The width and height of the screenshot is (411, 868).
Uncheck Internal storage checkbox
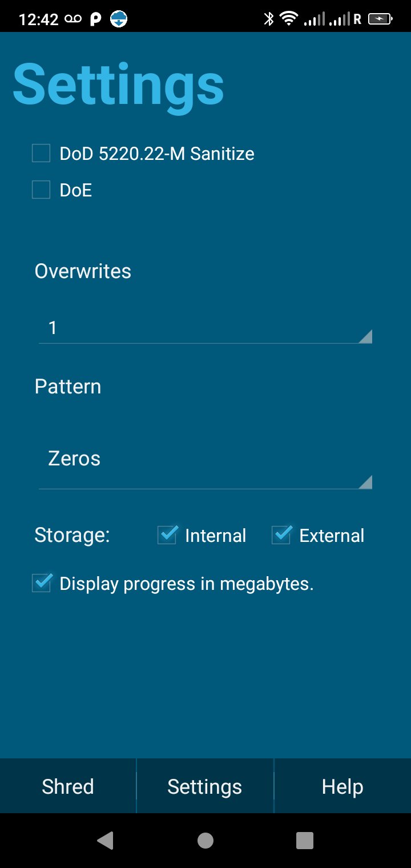(x=167, y=535)
